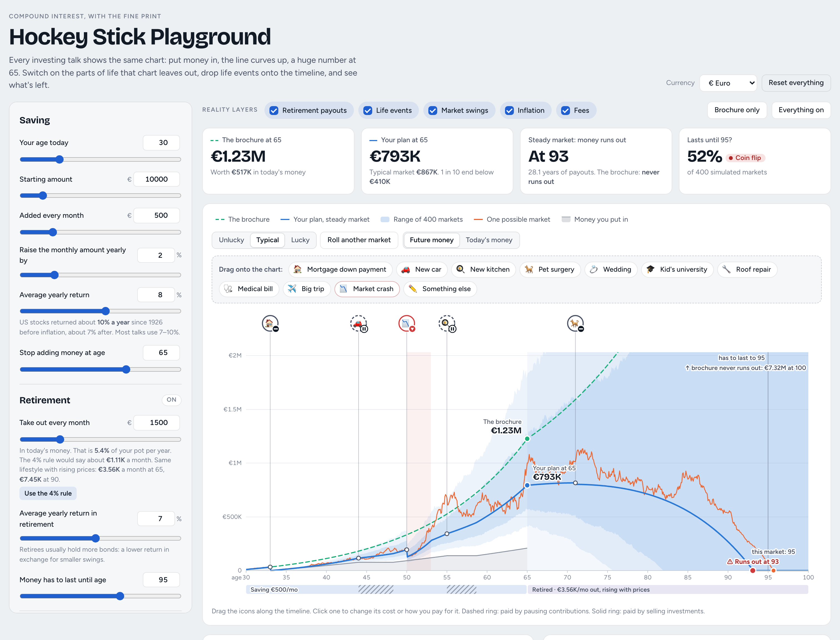Choose the Pet surgery event chip

click(550, 270)
